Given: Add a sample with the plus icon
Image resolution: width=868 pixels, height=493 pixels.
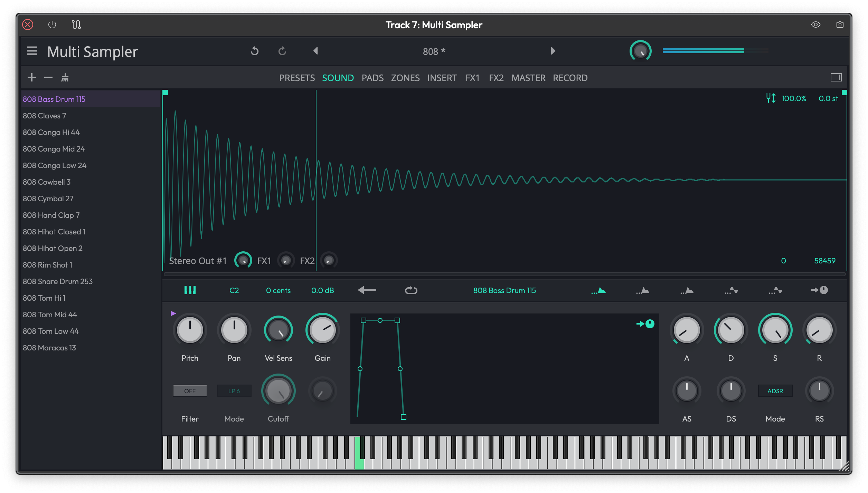Looking at the screenshot, I should 32,77.
